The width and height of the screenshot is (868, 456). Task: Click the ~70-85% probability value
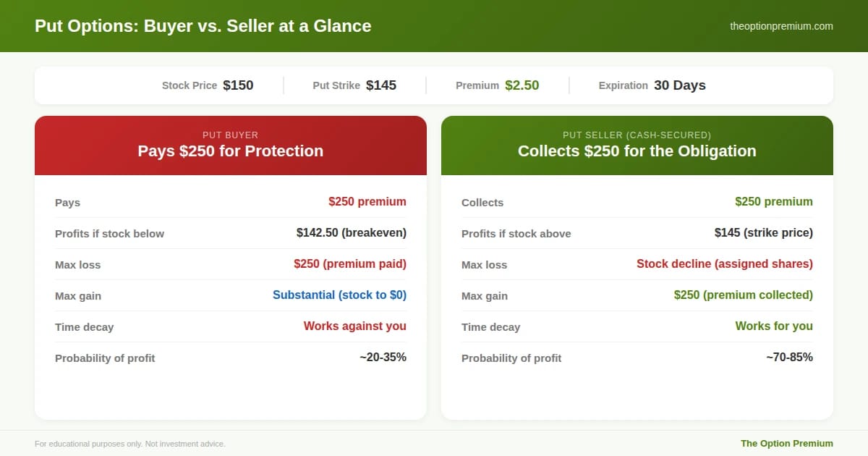[x=789, y=358]
